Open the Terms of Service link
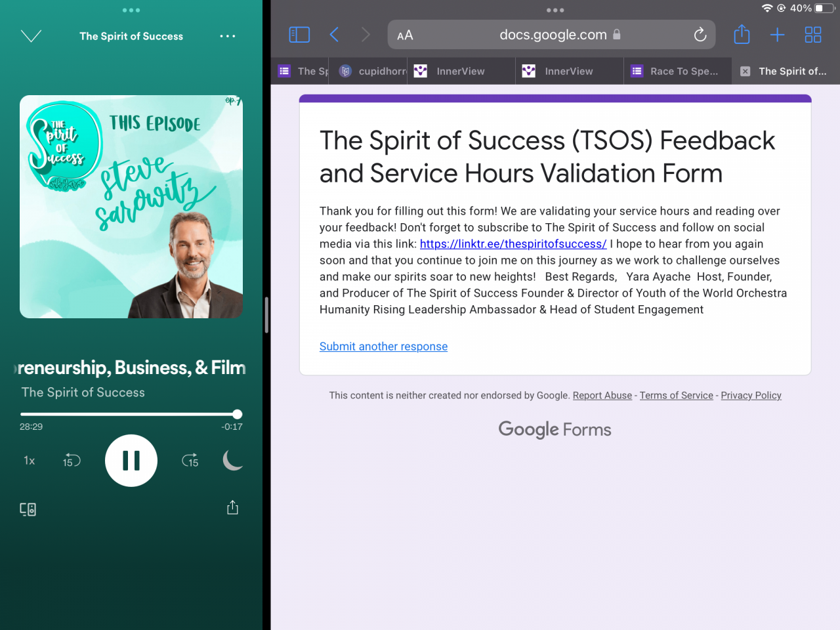The width and height of the screenshot is (840, 630). [677, 395]
